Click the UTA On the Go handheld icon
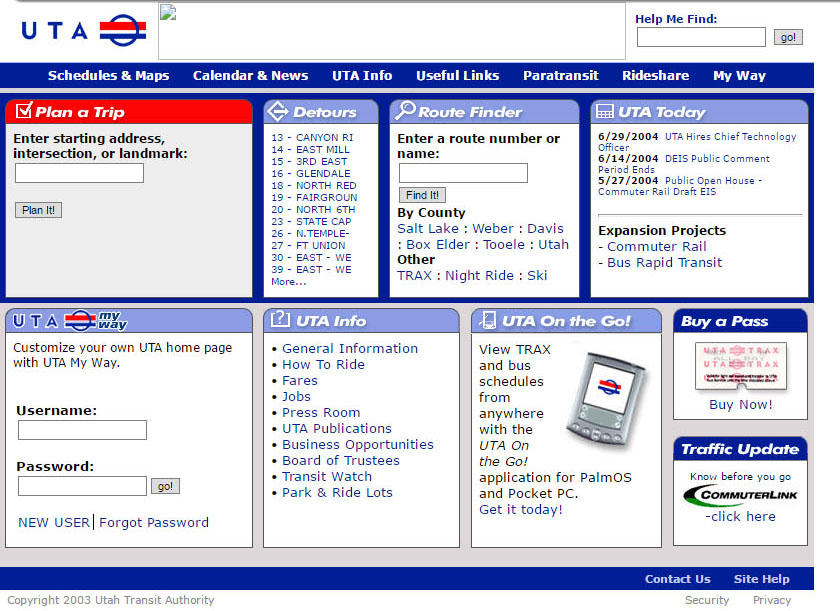Viewport: 840px width, 611px height. (x=488, y=320)
